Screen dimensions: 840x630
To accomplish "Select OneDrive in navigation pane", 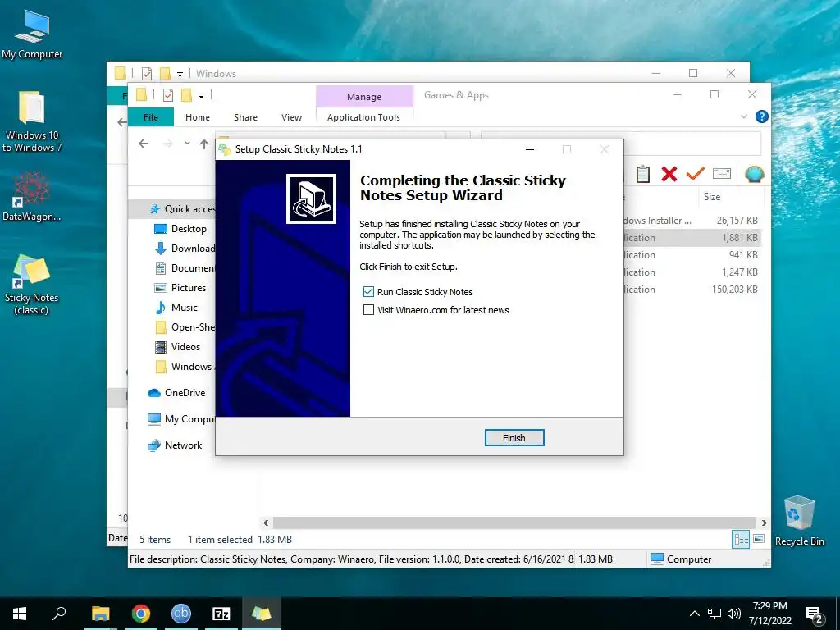I will [x=177, y=393].
